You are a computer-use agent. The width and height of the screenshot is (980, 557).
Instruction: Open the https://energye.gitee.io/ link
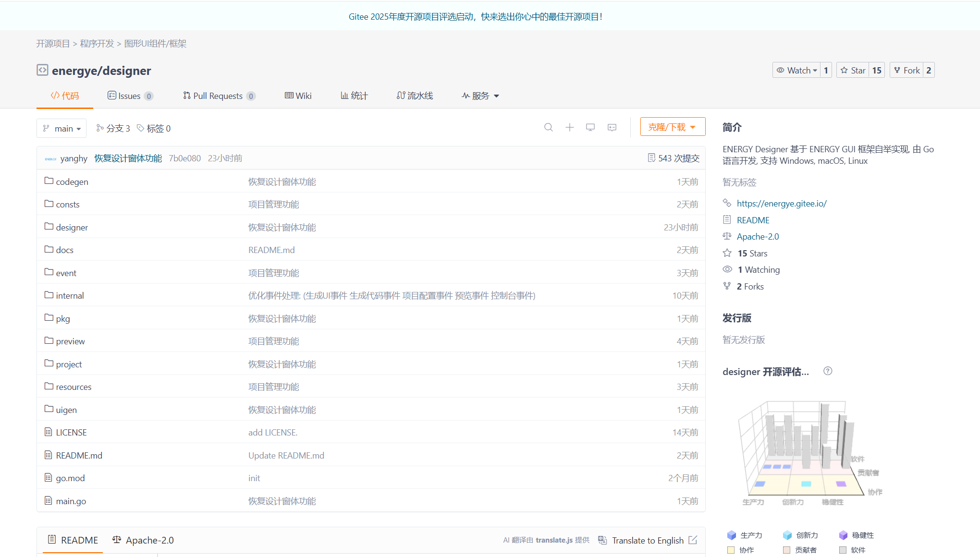782,203
